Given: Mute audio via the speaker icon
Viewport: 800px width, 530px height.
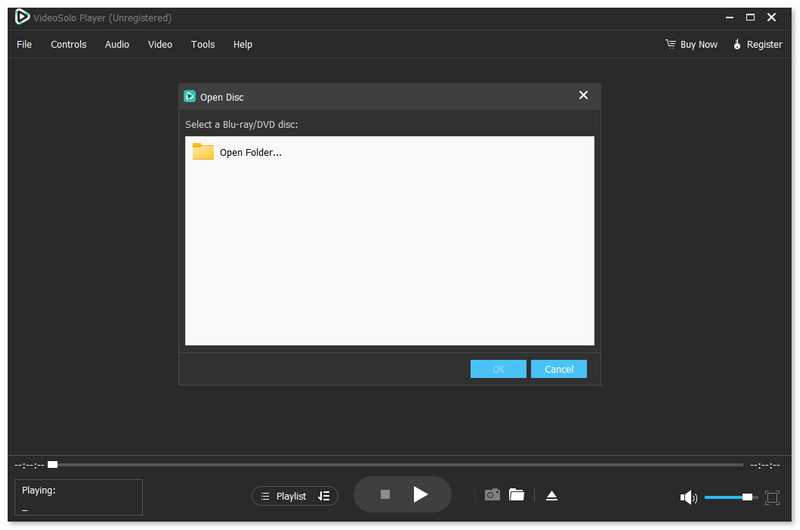Looking at the screenshot, I should coord(688,497).
